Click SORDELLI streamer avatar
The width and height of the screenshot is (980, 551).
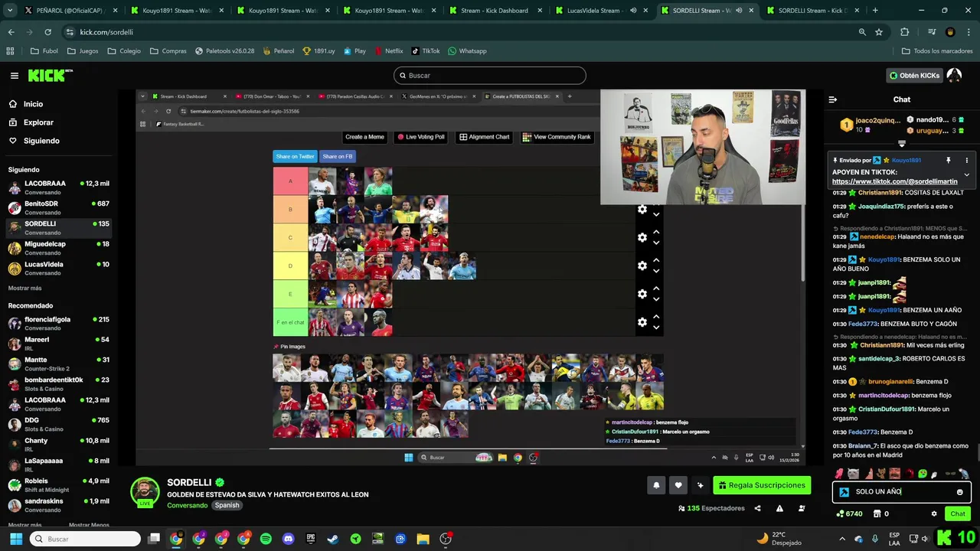(145, 492)
